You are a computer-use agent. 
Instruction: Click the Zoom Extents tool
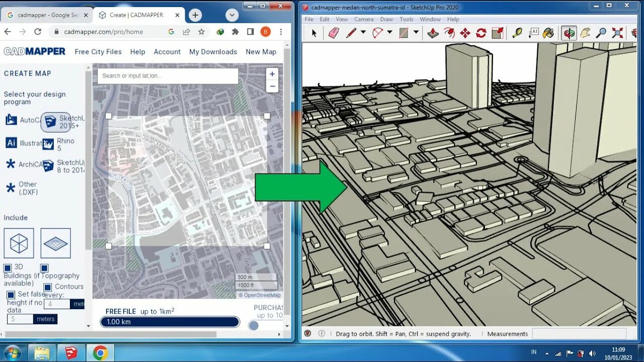click(x=617, y=33)
